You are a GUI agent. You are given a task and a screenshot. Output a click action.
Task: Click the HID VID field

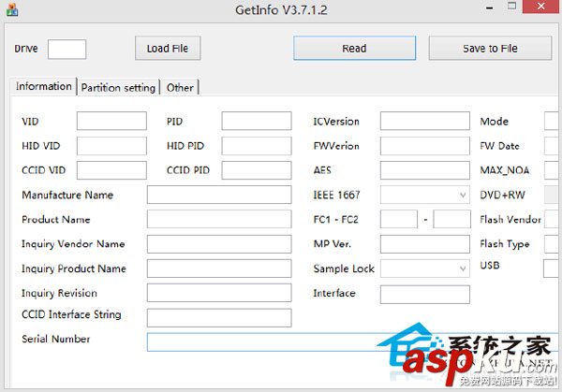pos(111,146)
